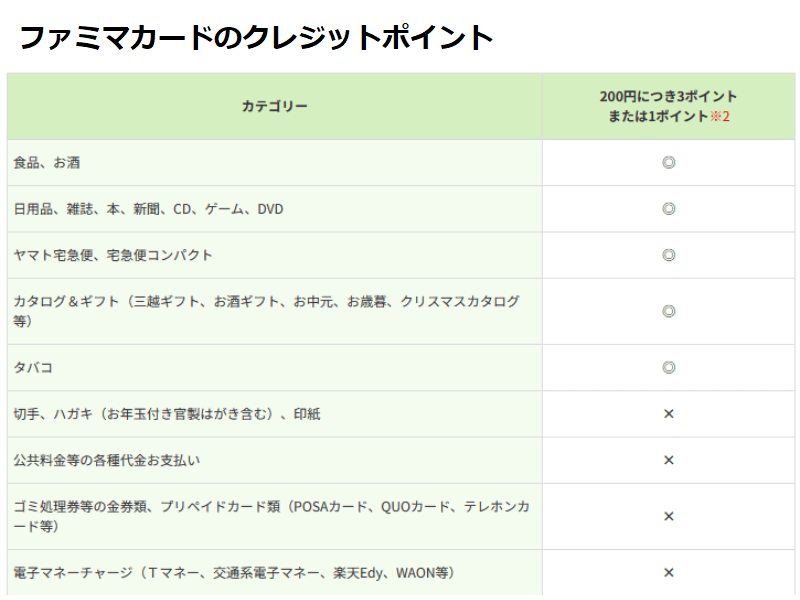Click the double-circle mark for 食品、お酒
Screen dimensions: 800x600
[x=669, y=162]
